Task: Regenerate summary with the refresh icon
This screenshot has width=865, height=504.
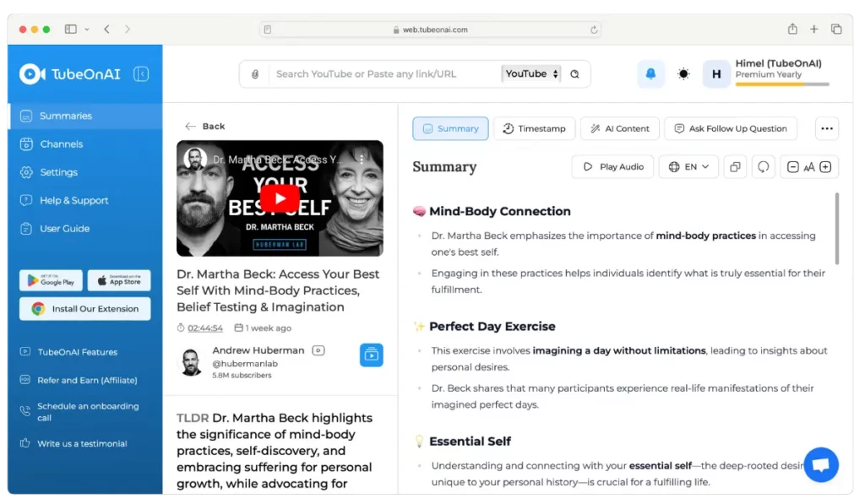Action: 764,166
